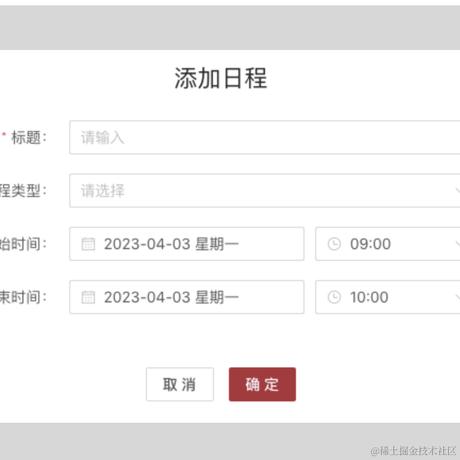Open the start date picker 2023-04-03

187,244
